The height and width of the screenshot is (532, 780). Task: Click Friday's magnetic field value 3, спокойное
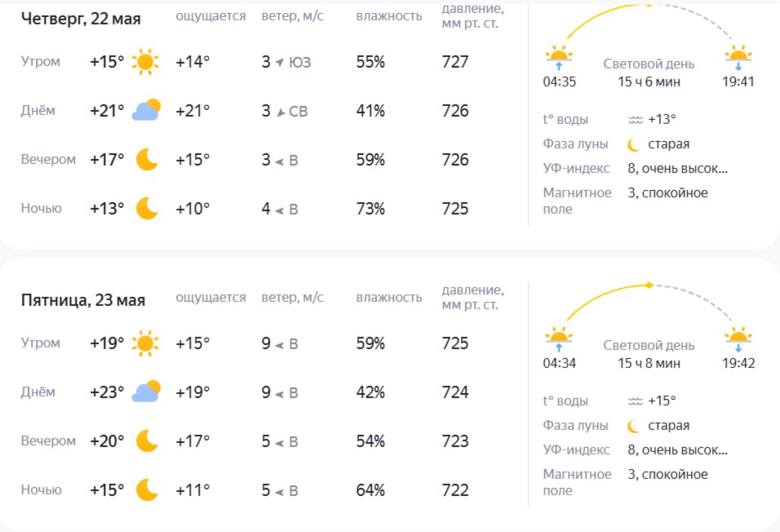[x=667, y=474]
